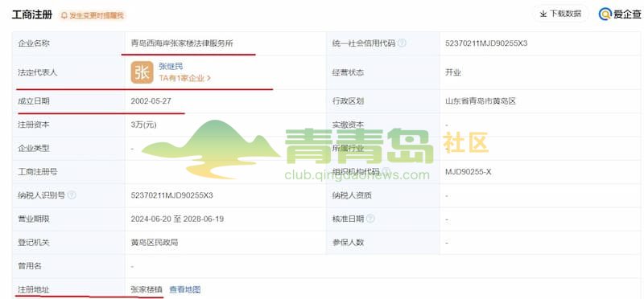Click the 营业期限 label

point(34,219)
